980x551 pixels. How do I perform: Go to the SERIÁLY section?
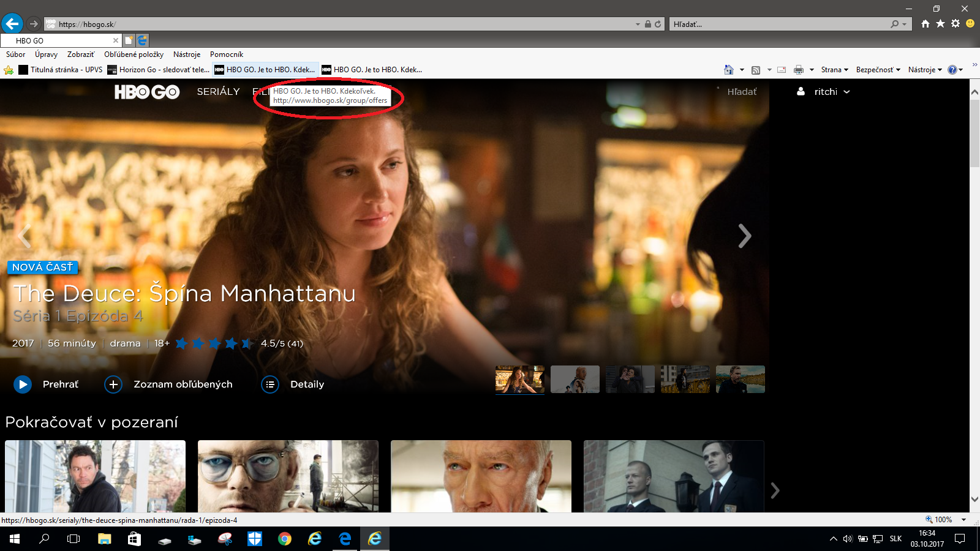click(x=218, y=92)
